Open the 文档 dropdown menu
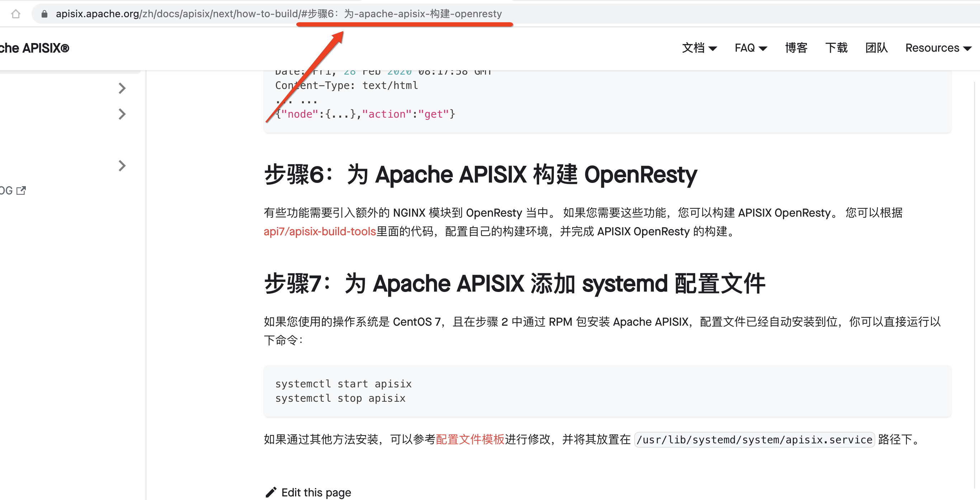 (x=699, y=48)
